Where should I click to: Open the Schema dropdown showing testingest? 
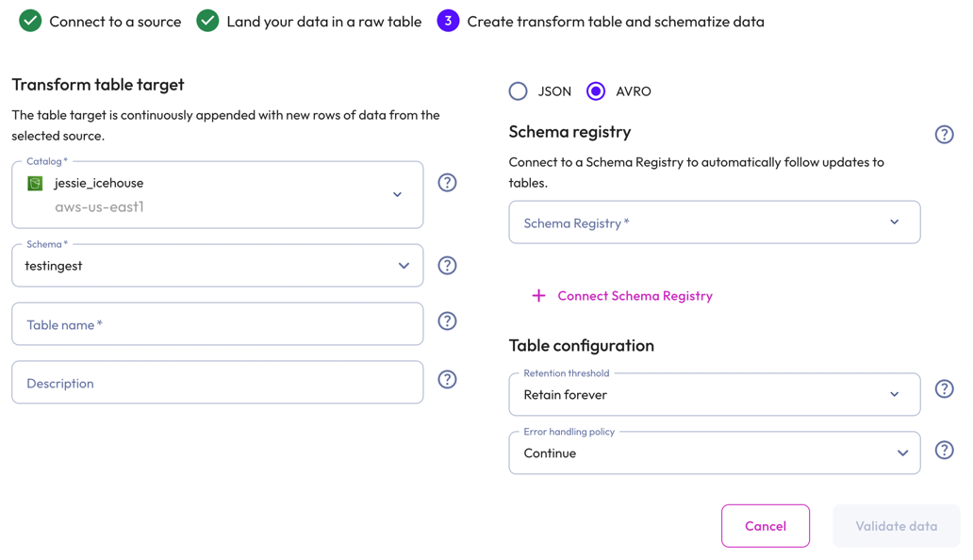click(x=404, y=265)
